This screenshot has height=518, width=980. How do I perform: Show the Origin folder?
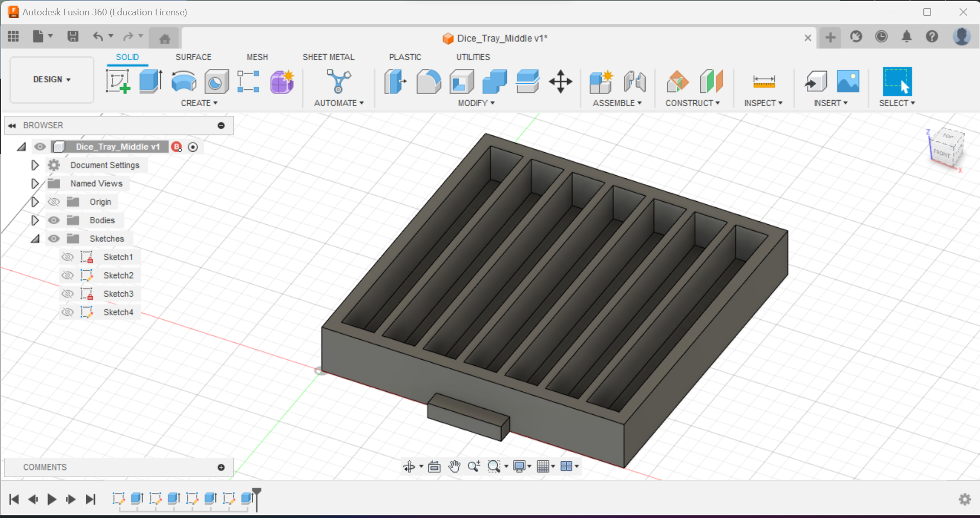tap(54, 202)
